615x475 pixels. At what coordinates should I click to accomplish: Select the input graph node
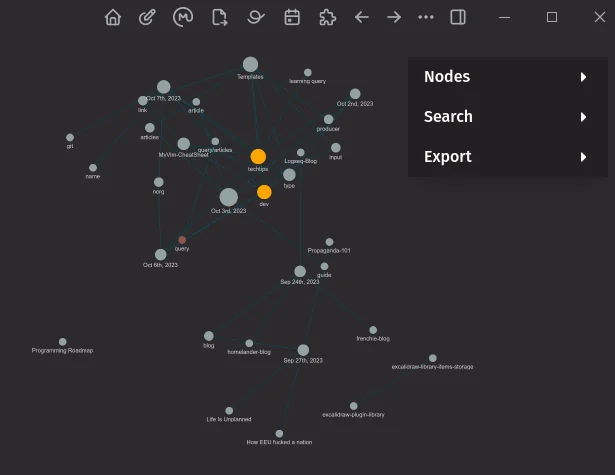336,147
